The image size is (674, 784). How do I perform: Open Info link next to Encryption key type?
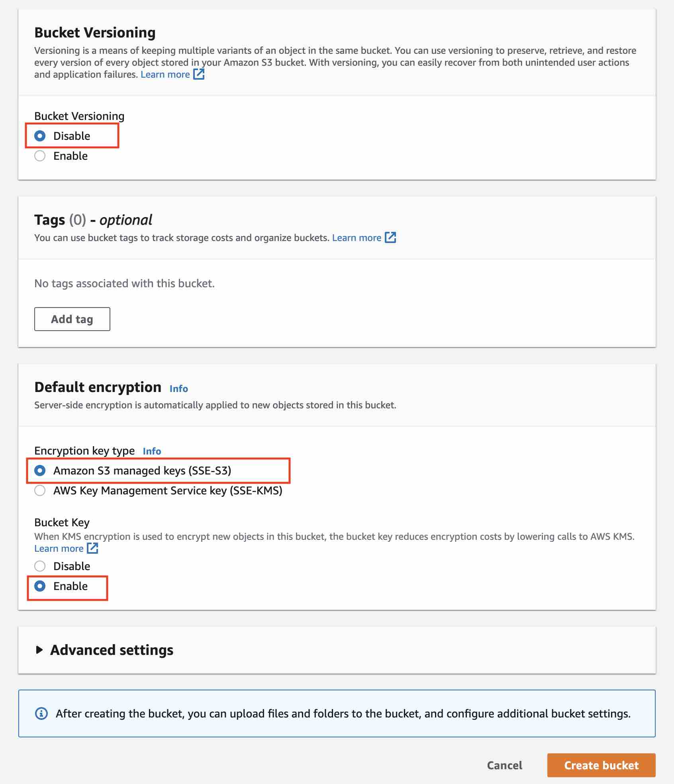tap(152, 451)
